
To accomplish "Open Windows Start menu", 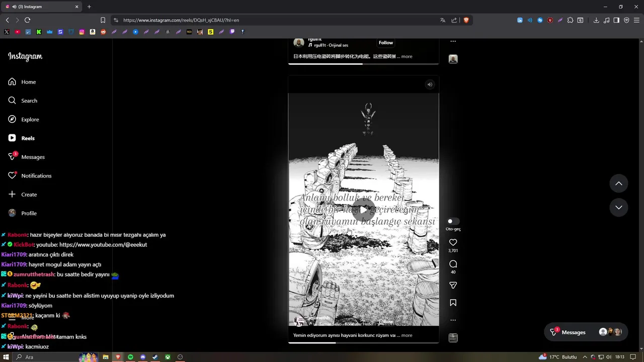I will pos(7,357).
